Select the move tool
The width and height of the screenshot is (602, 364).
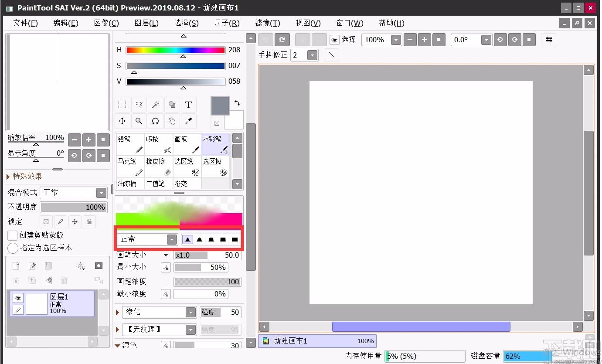click(122, 121)
